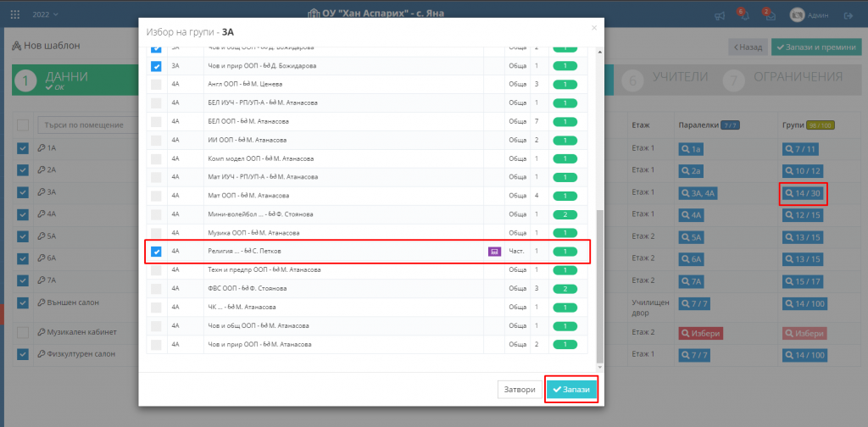
Task: Close the group selection dialog with X
Action: (x=594, y=28)
